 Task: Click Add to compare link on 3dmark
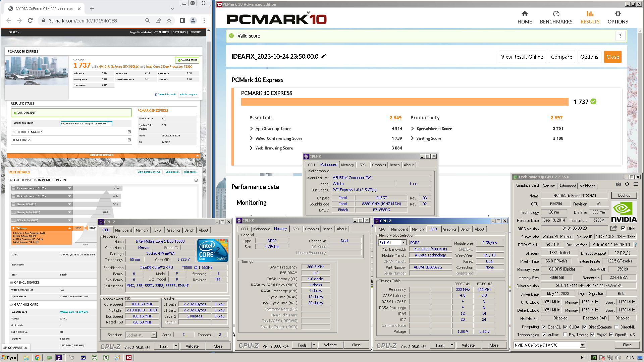pyautogui.click(x=189, y=95)
